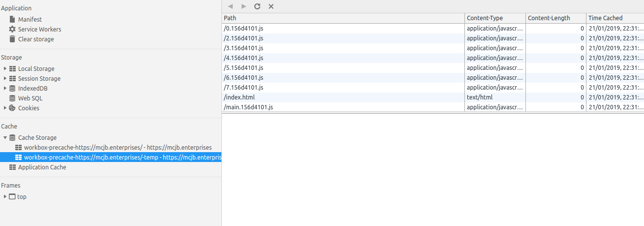Screen dimensions: 644x226
Task: Select workbox-precache cache without -temp suffix
Action: 118,147
